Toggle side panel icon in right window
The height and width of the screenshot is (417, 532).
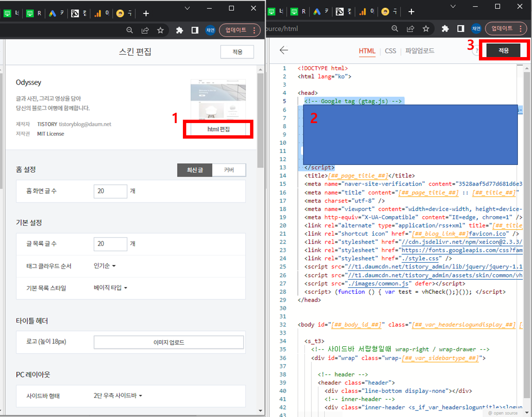tap(461, 29)
